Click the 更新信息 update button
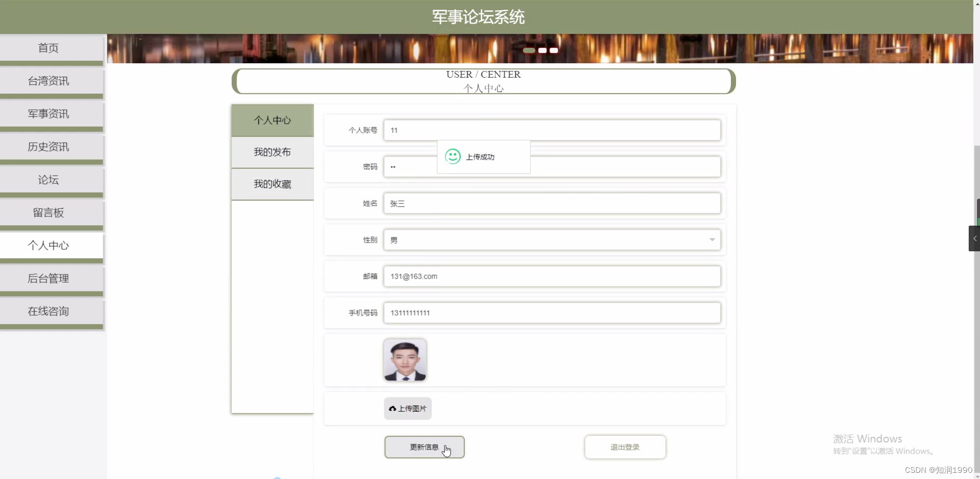Image resolution: width=980 pixels, height=479 pixels. [x=424, y=447]
